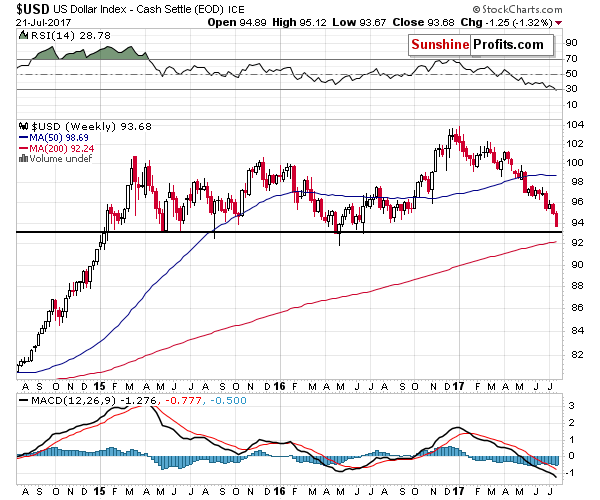This screenshot has width=600, height=500.
Task: Click the 3 label on MACD axis
Action: pyautogui.click(x=571, y=406)
